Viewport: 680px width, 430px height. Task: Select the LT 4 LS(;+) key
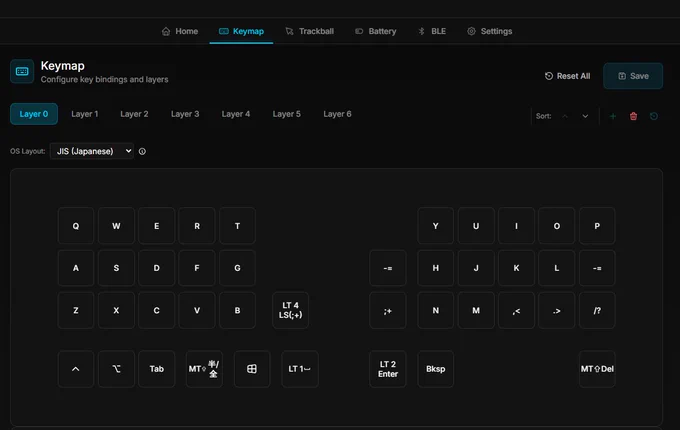pyautogui.click(x=291, y=310)
